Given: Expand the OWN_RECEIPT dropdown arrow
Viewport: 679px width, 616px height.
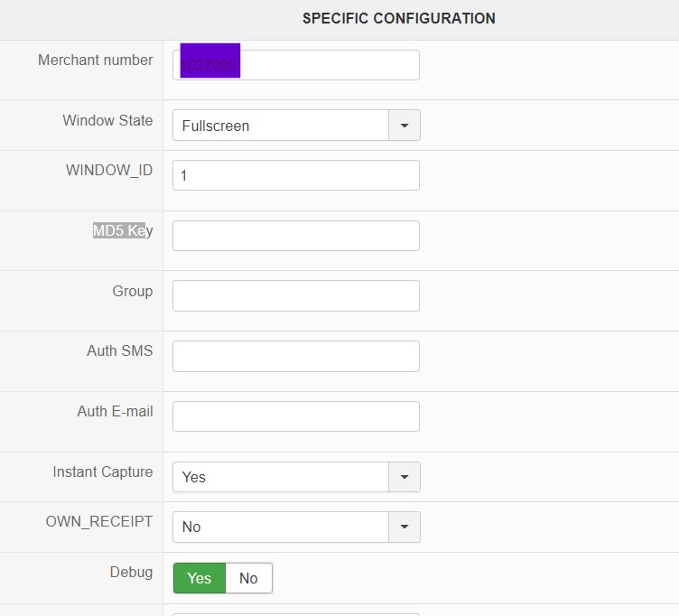Looking at the screenshot, I should coord(405,527).
